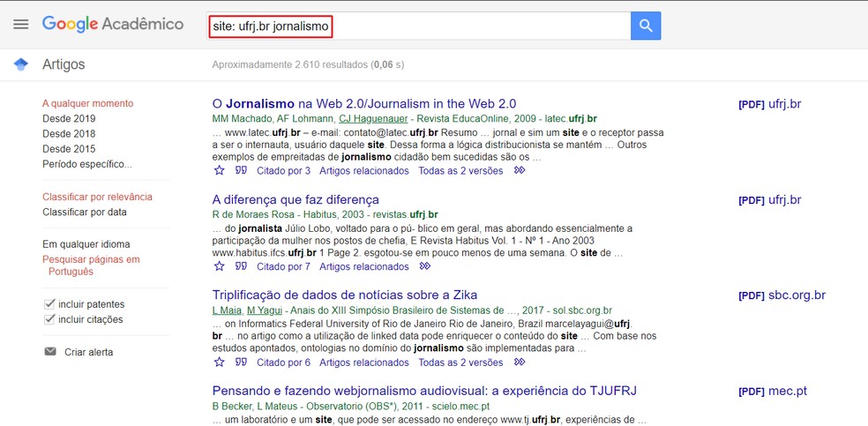Screen dimensions: 868x426
Task: Expand more options for A diferença result
Action: (x=425, y=266)
